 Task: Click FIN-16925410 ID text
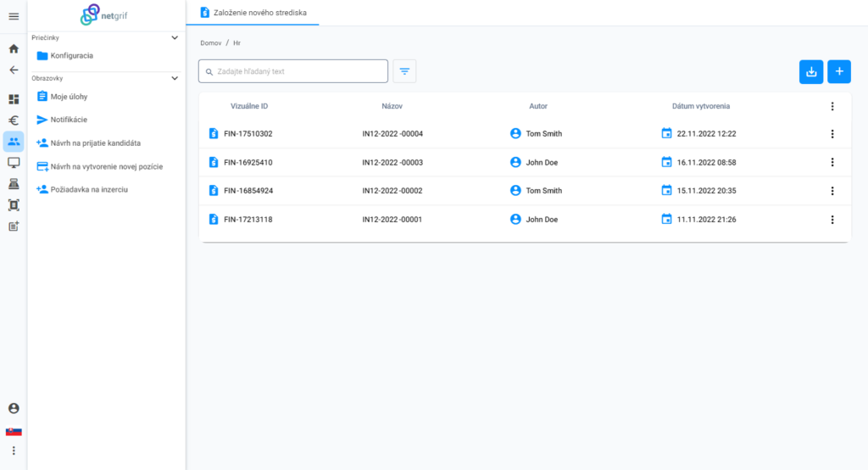coord(248,162)
